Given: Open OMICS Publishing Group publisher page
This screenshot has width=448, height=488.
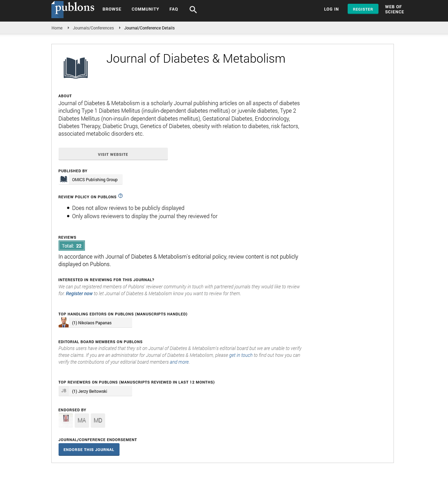Looking at the screenshot, I should pyautogui.click(x=95, y=179).
